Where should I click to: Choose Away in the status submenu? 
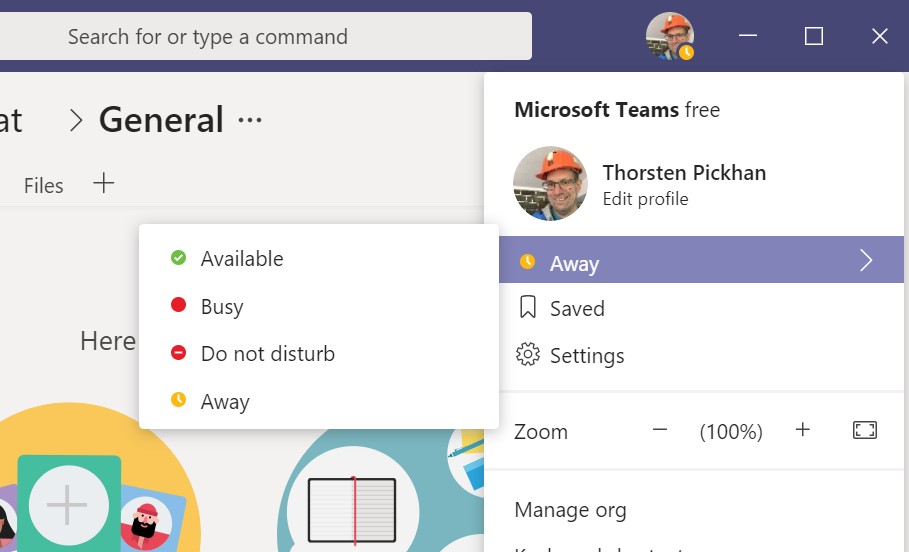pyautogui.click(x=225, y=402)
